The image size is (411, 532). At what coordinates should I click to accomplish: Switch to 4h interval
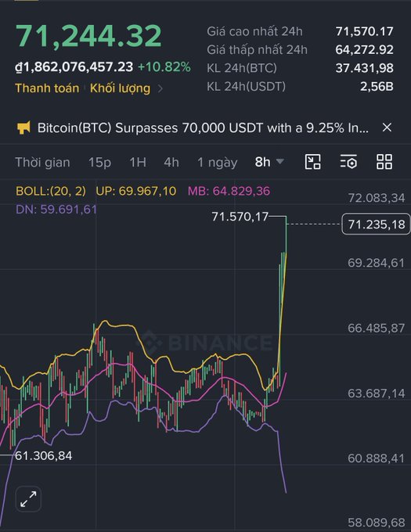click(171, 163)
